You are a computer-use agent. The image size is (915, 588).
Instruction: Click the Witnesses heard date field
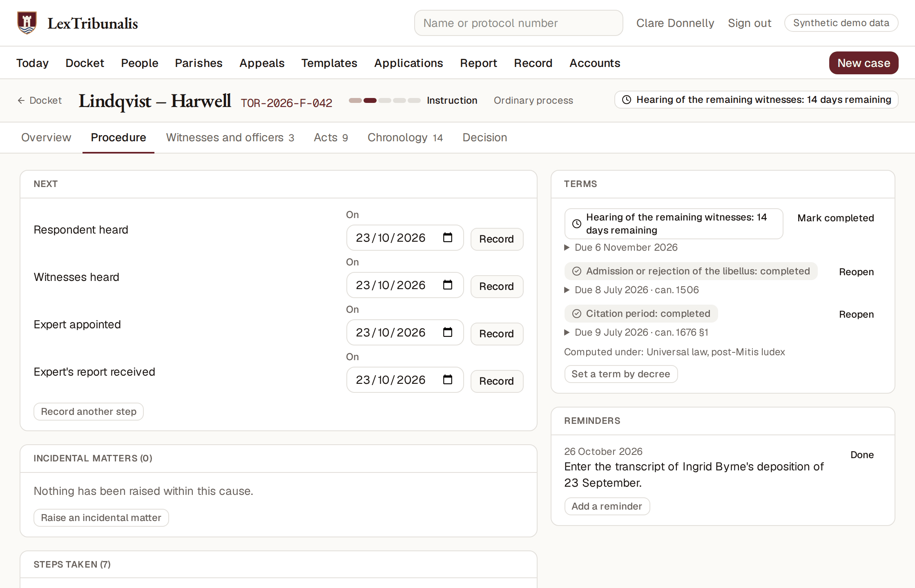click(405, 285)
